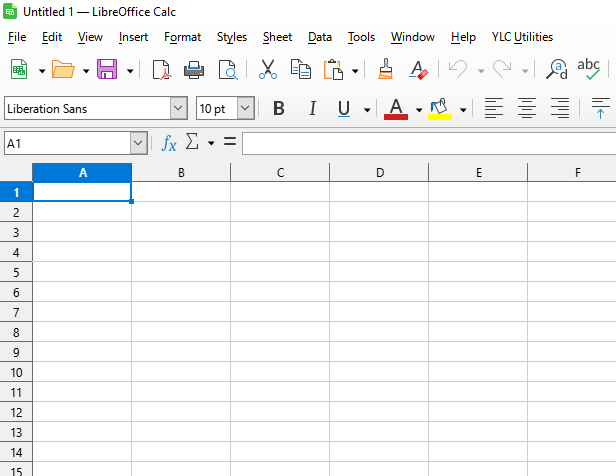Screen dimensions: 616x476
Task: Click the Clear Direct Formatting icon
Action: 419,70
